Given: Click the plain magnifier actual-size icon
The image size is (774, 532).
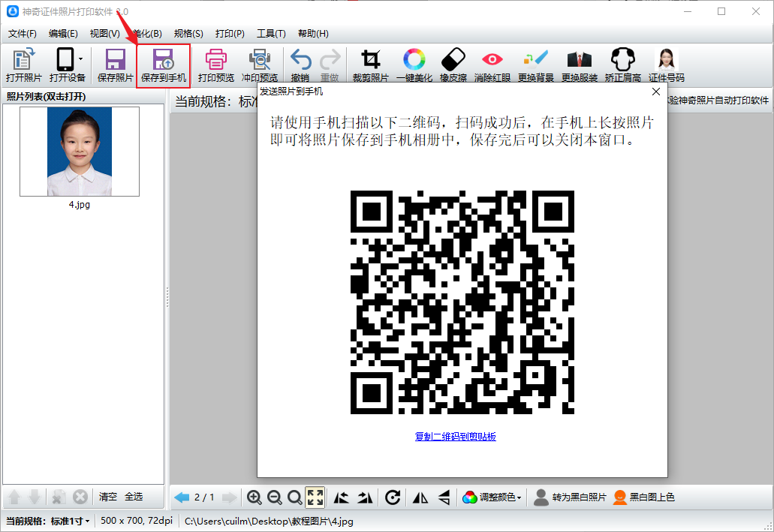Looking at the screenshot, I should (295, 497).
